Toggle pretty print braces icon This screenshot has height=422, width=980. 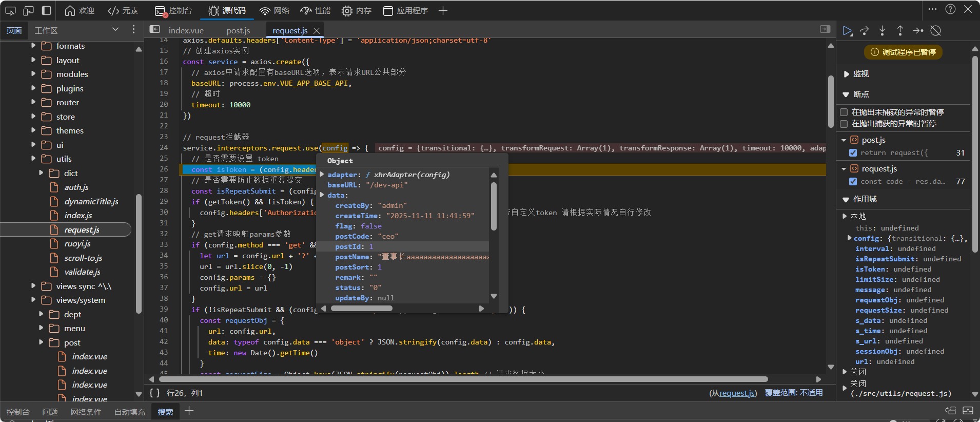[x=154, y=393]
